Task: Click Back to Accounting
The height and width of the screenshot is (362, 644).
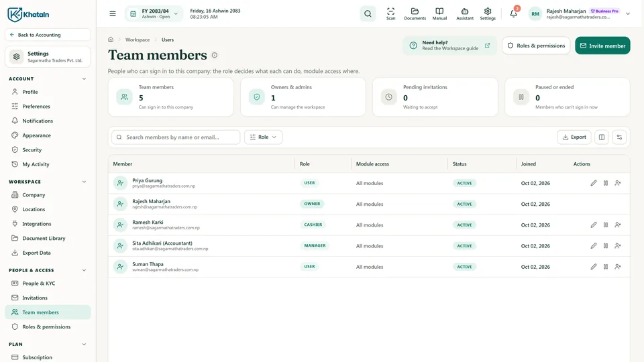Action: (48, 35)
